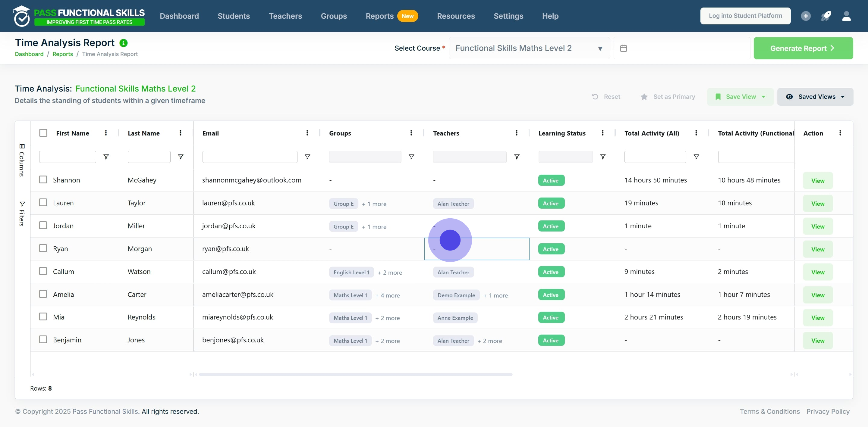Click the Reset view icon
Screen dimensions: 868x427
[x=595, y=97]
